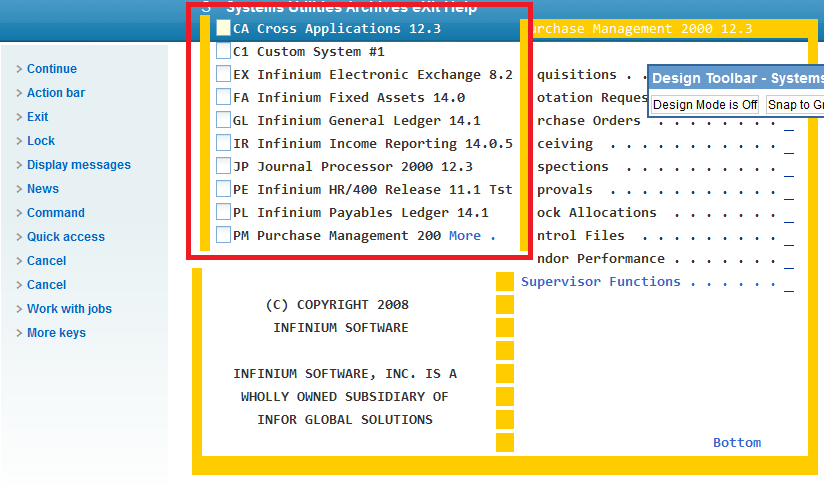The width and height of the screenshot is (824, 485).
Task: Click the 'Control Files' menu text
Action: point(581,236)
